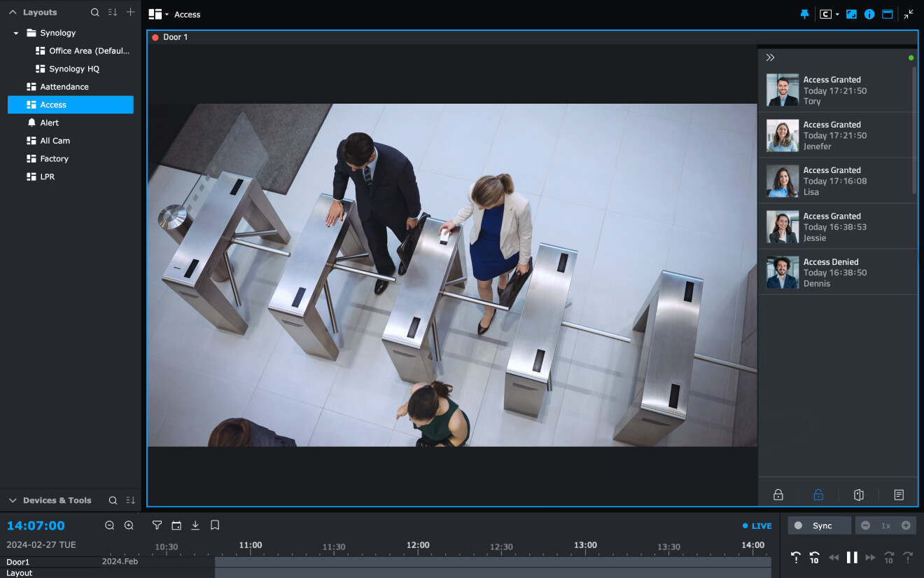Image resolution: width=924 pixels, height=578 pixels.
Task: Click the timeline filter funnel icon
Action: (157, 525)
